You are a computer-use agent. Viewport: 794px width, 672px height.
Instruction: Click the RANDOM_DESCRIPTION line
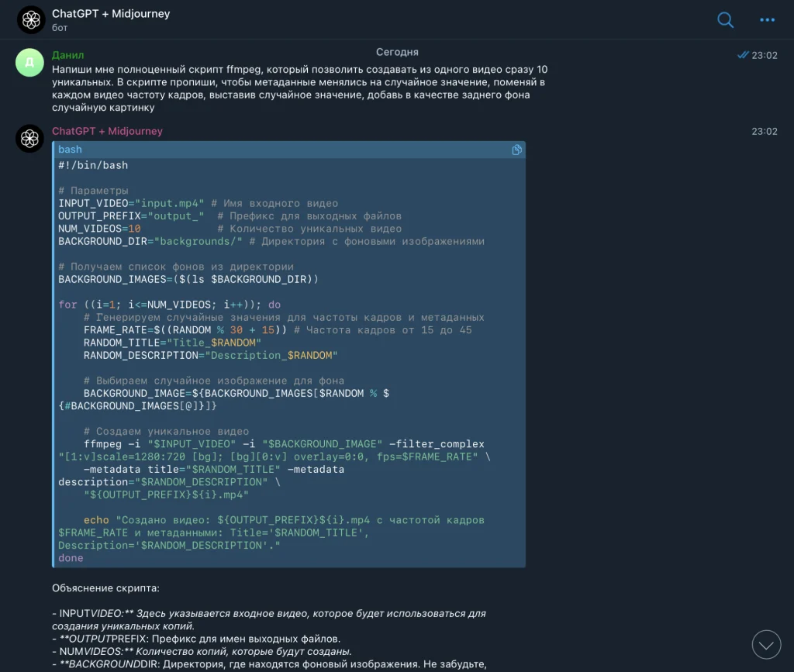pyautogui.click(x=211, y=355)
